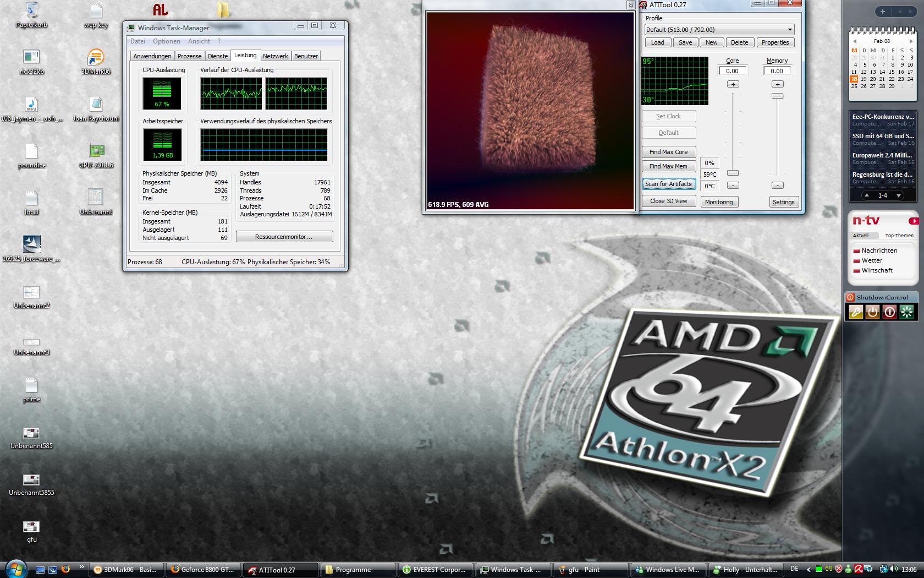Switch to the Anwendungen tab
Screen dimensions: 924x578
[152, 56]
